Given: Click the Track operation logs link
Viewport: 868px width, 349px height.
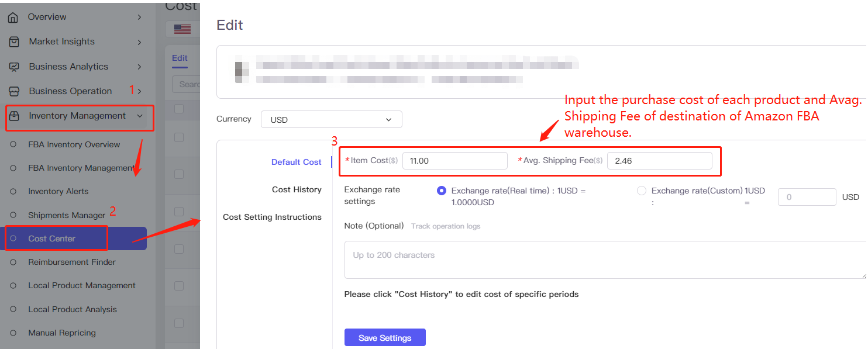Looking at the screenshot, I should tap(446, 226).
